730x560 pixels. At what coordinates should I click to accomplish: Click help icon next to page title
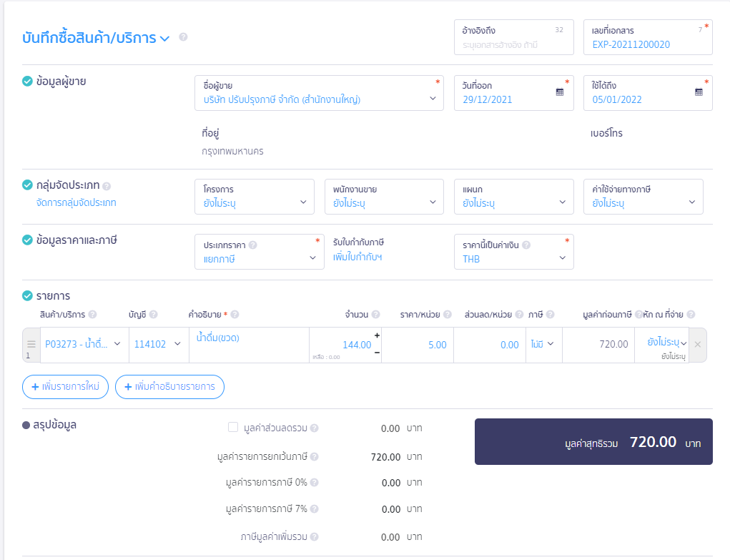point(184,36)
